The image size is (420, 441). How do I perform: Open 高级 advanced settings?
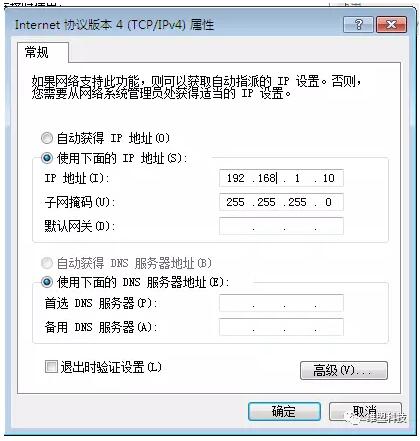(x=344, y=370)
